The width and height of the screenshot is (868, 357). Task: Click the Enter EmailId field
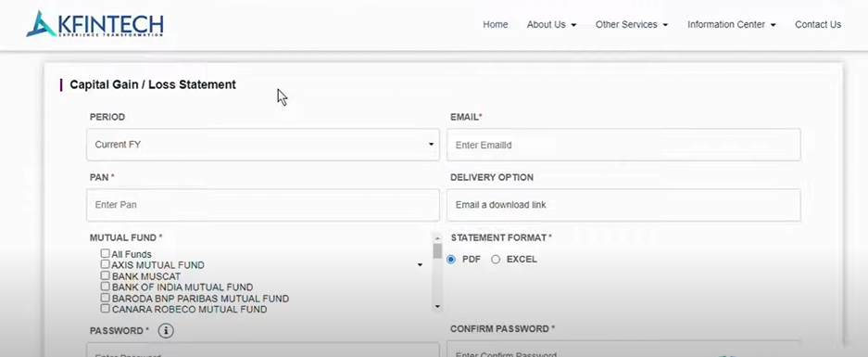[x=623, y=145]
